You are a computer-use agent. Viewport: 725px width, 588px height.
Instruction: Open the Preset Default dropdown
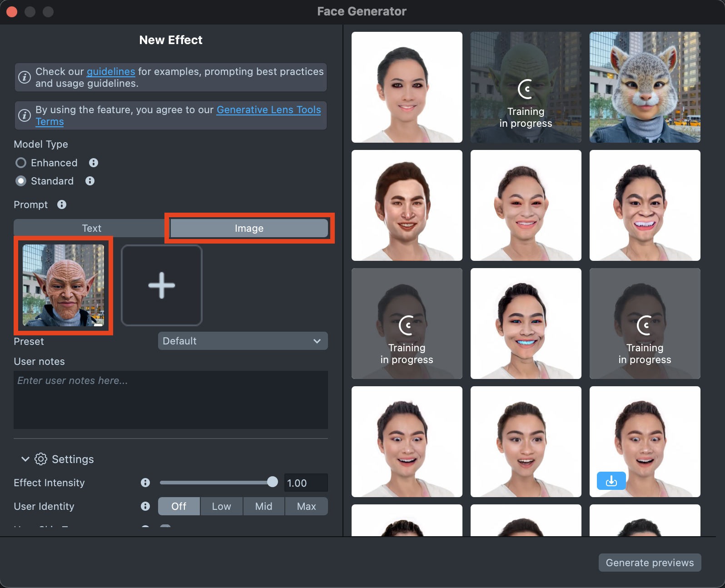[x=243, y=341]
